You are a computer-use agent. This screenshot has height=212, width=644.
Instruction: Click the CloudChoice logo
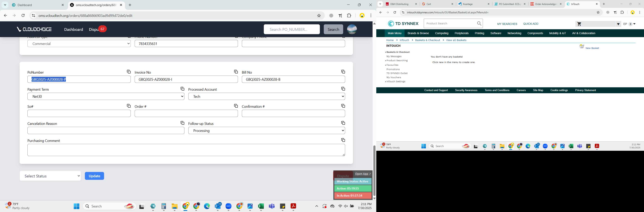[34, 29]
